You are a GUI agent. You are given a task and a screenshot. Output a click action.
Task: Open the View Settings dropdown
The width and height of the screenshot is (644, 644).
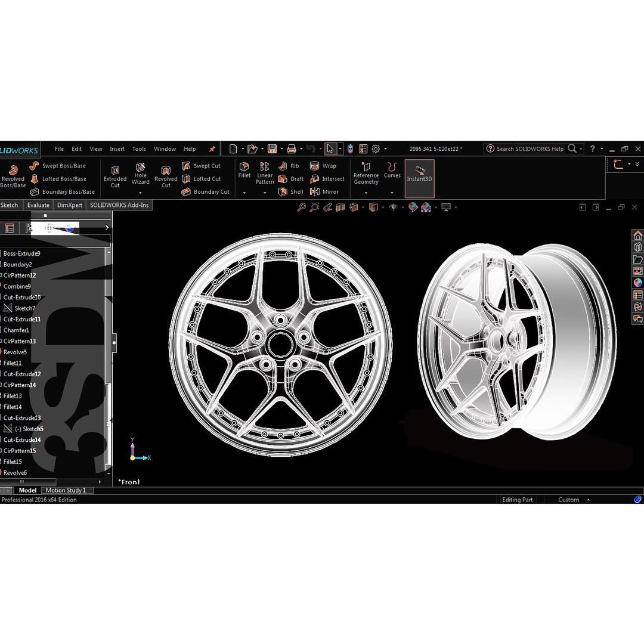click(455, 207)
